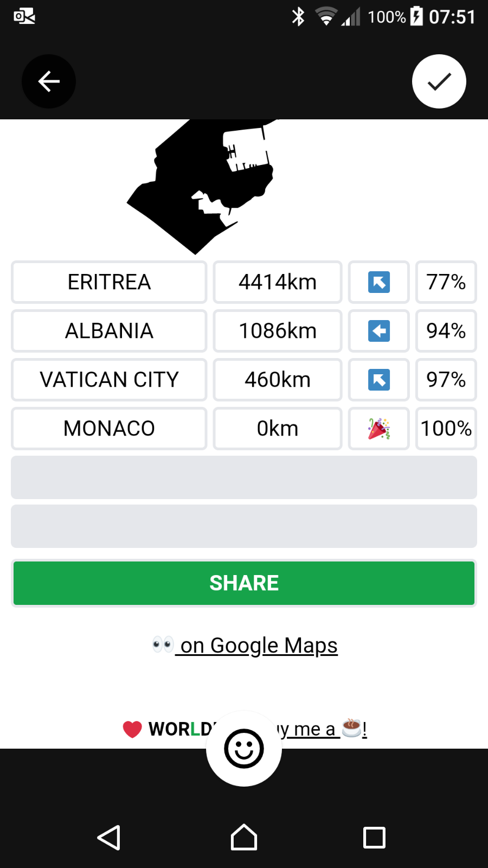The image size is (488, 868).
Task: Tap the 97% proximity cell
Action: [x=446, y=380]
